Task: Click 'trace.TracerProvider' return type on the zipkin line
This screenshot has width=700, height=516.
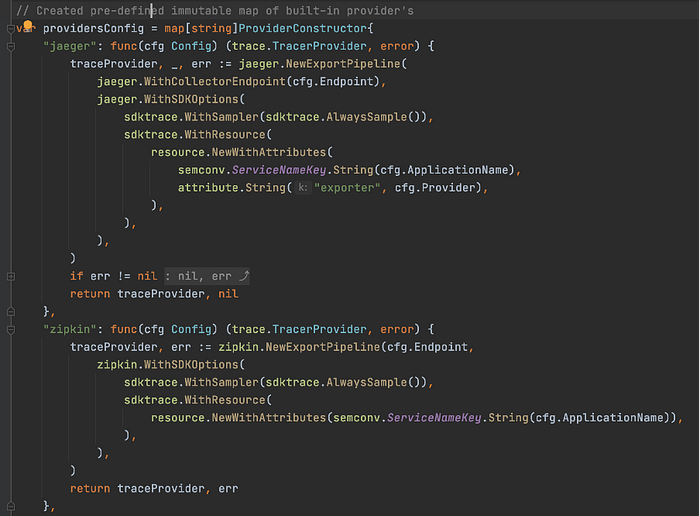Action: click(299, 329)
